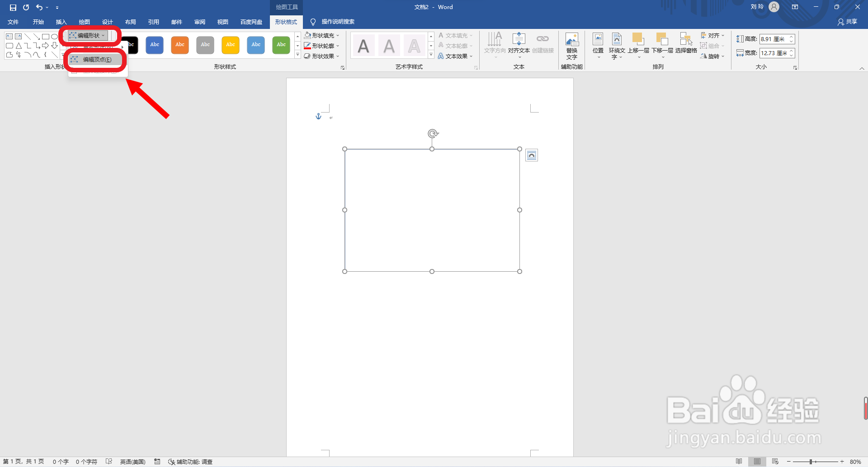
Task: Pick the oval shape in the shapes gallery
Action: [x=54, y=36]
